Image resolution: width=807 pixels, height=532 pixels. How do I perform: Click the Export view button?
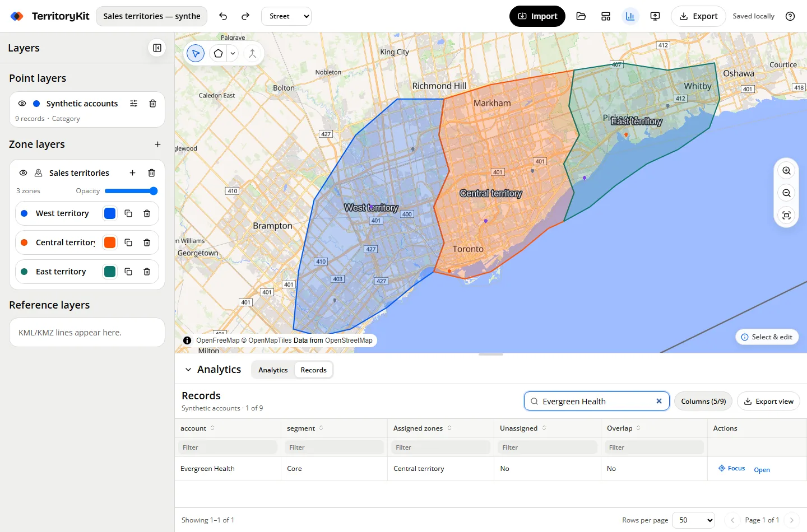pos(768,402)
